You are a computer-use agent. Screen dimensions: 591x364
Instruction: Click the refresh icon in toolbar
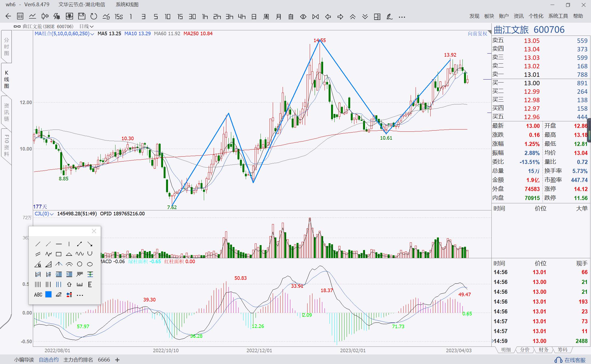tap(94, 17)
